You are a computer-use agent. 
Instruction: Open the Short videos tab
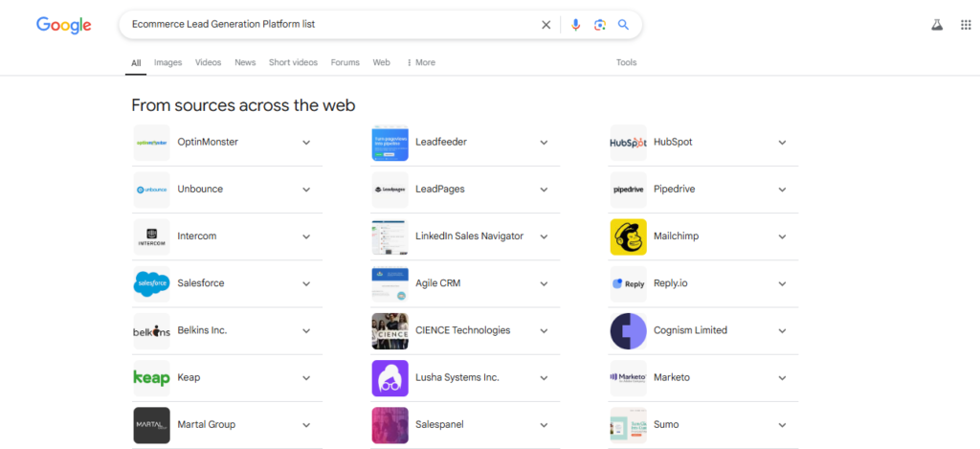(x=293, y=62)
